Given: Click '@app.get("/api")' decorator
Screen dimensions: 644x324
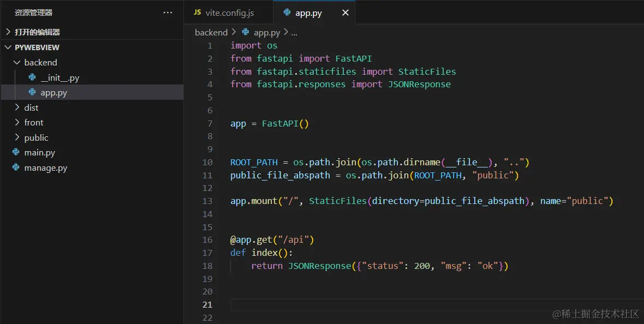Looking at the screenshot, I should (272, 240).
